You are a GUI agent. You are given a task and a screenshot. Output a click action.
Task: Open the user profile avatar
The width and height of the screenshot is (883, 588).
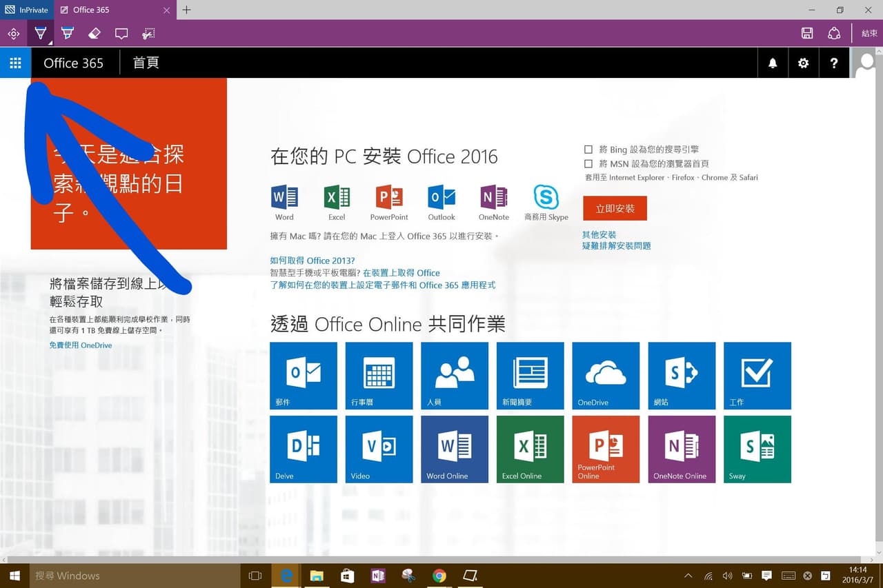click(866, 63)
